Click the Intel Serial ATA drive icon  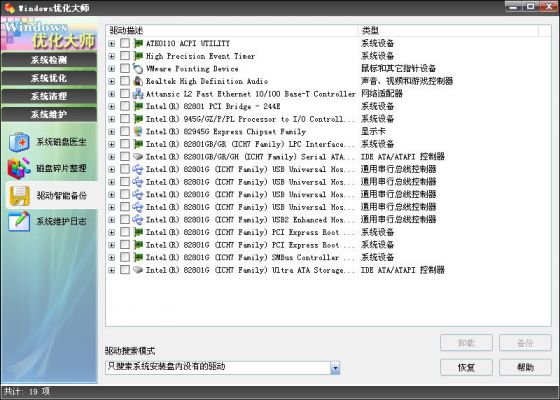138,157
